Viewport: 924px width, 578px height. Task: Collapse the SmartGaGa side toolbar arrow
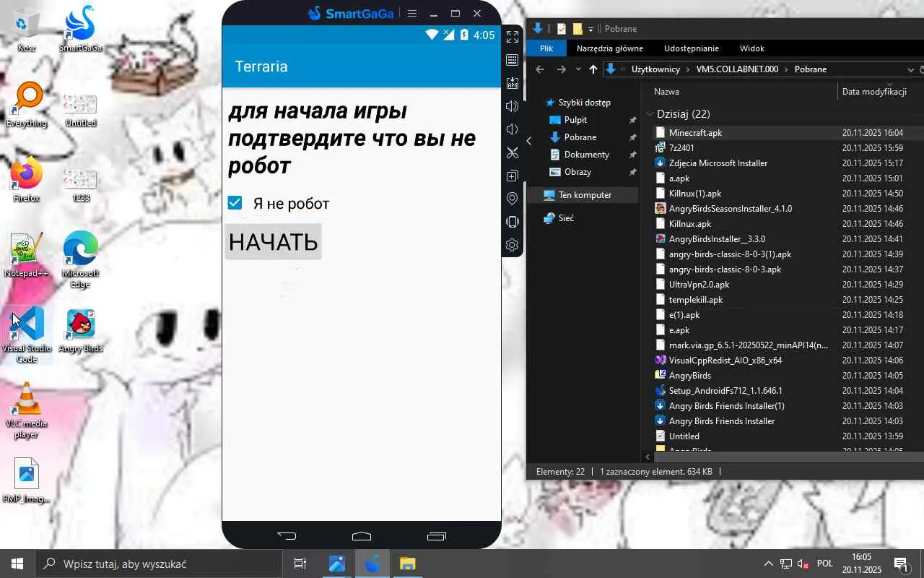click(x=528, y=141)
